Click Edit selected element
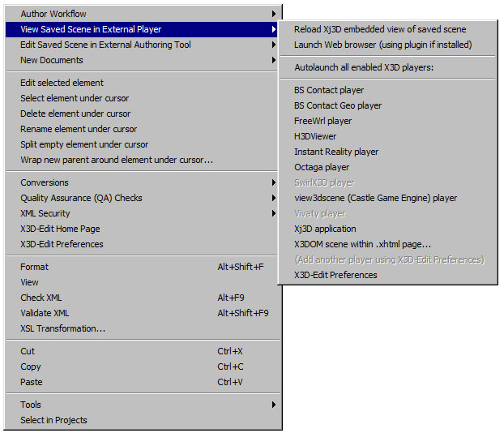 point(62,83)
